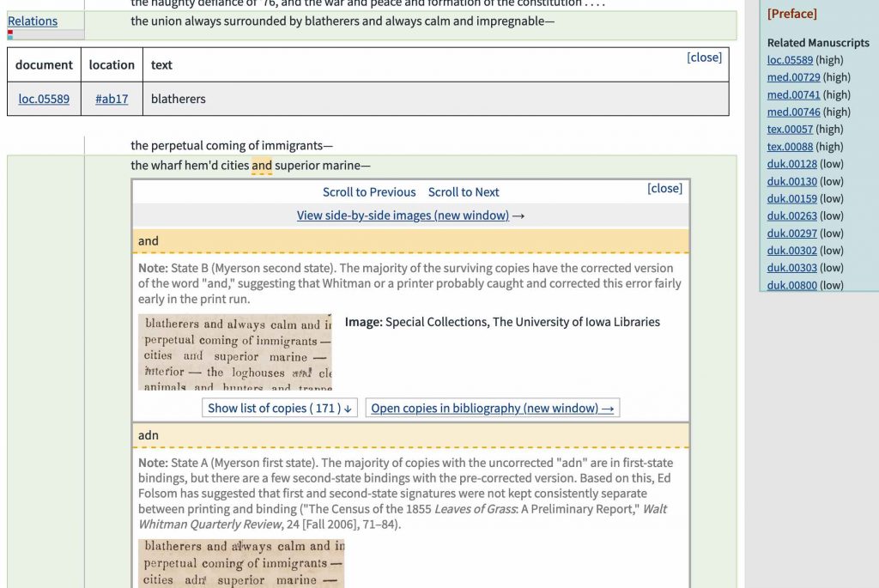Open the Relations link
Image resolution: width=879 pixels, height=588 pixels.
pos(33,21)
